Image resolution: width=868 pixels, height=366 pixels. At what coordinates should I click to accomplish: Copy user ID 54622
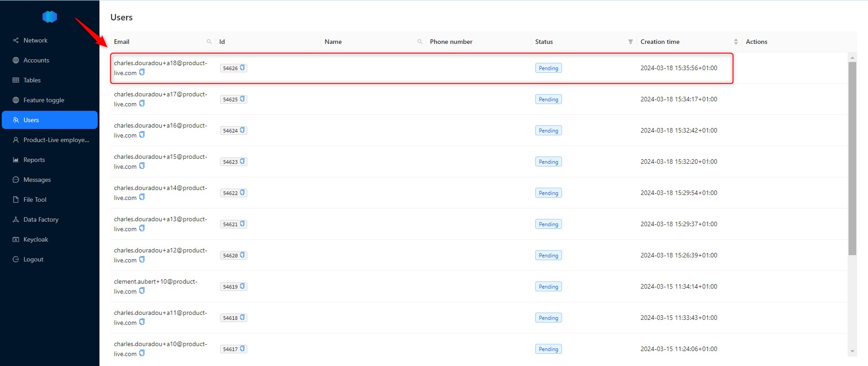click(x=242, y=193)
